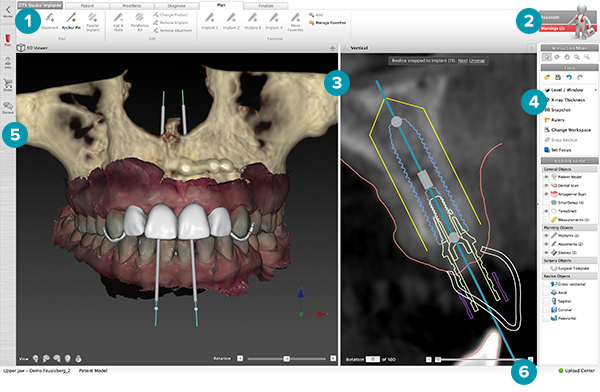Image resolution: width=600 pixels, height=392 pixels.
Task: Open the Finalize tab
Action: [x=266, y=6]
